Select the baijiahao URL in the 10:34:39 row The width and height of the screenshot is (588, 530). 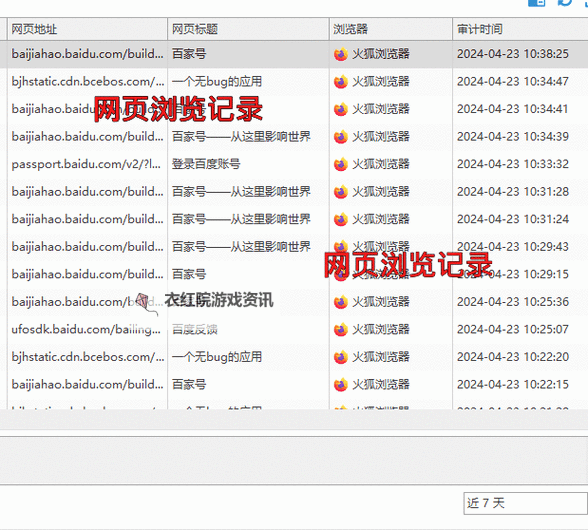click(87, 137)
